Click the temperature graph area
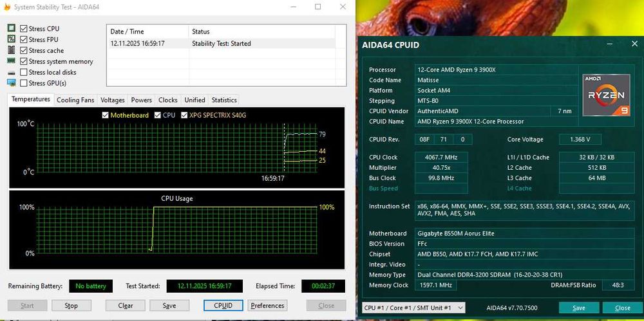Image resolution: width=644 pixels, height=321 pixels. [x=176, y=148]
